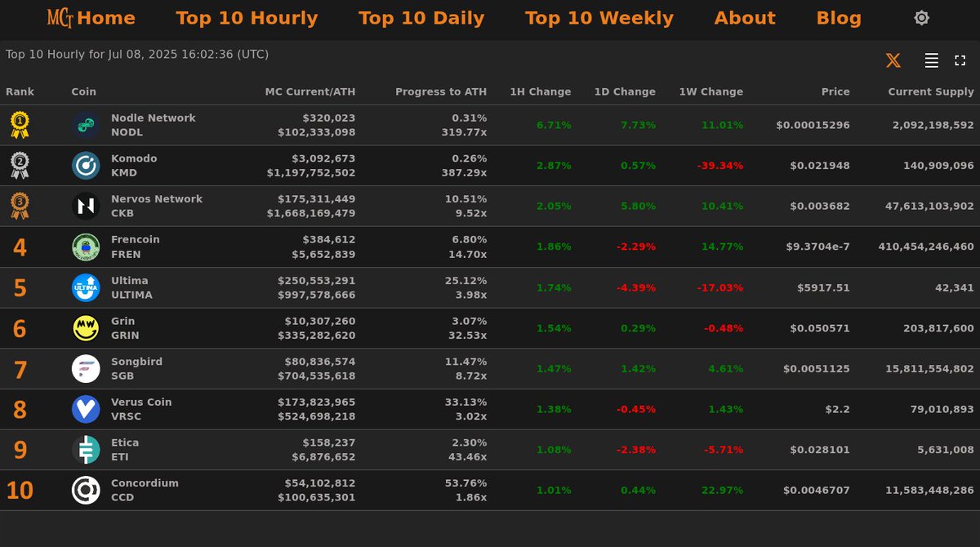Click the Nervos Network logo
The width and height of the screenshot is (980, 547).
pos(84,206)
